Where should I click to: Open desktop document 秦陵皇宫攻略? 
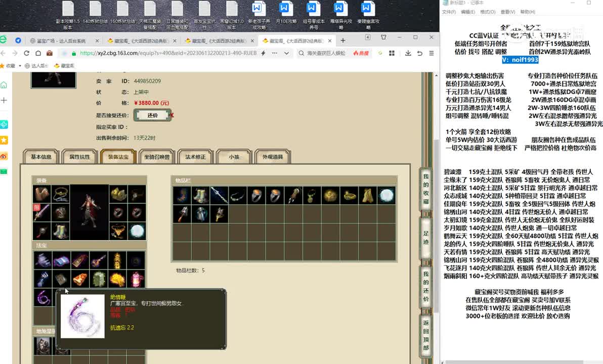point(368,15)
